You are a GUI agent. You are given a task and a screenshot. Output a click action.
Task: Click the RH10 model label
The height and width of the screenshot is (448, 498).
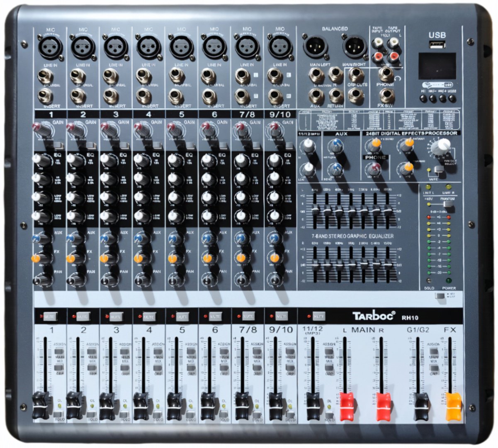(410, 318)
